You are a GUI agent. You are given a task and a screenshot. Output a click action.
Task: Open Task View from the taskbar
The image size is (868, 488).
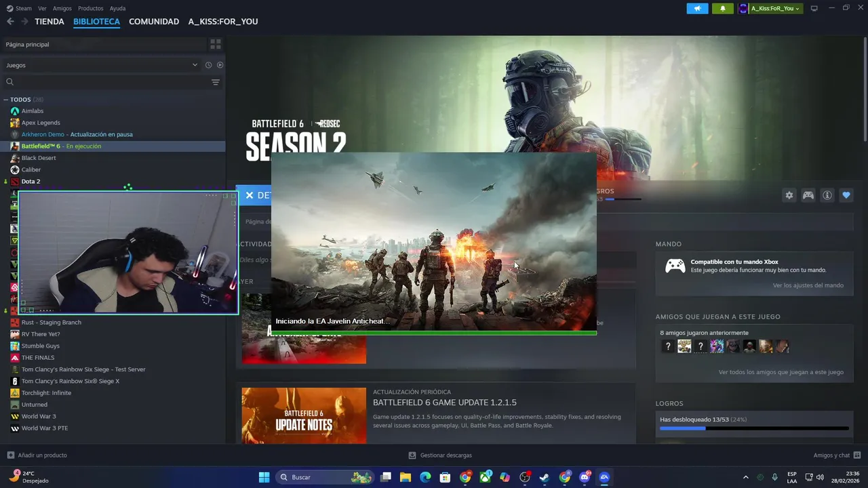click(386, 477)
